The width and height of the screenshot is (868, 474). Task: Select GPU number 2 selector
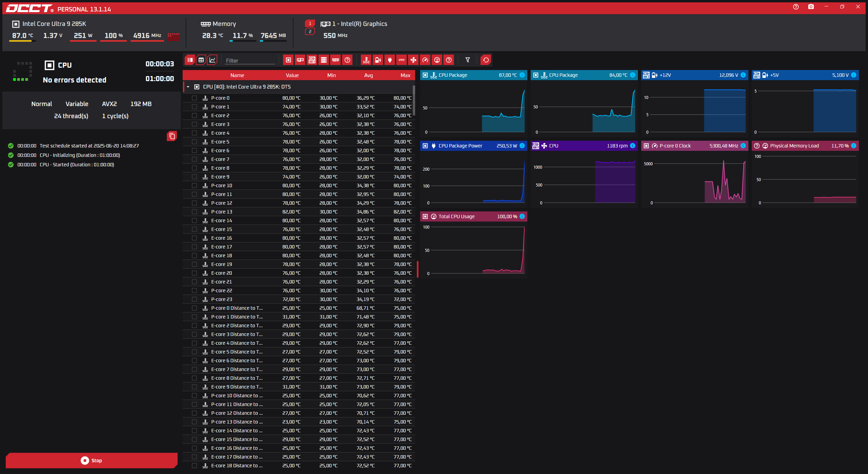(x=310, y=32)
